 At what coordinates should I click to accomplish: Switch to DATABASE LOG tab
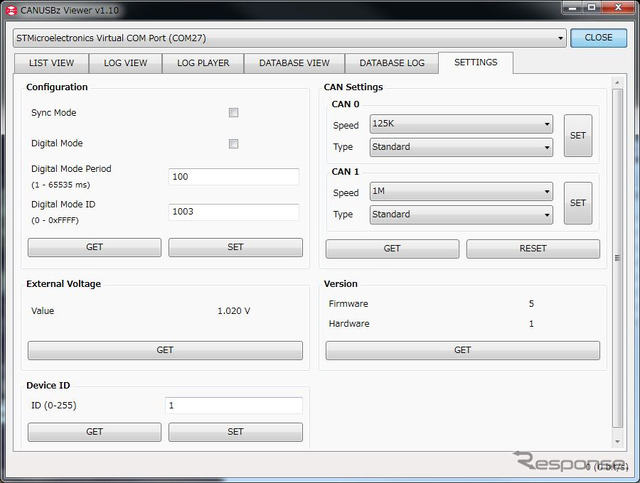(392, 63)
